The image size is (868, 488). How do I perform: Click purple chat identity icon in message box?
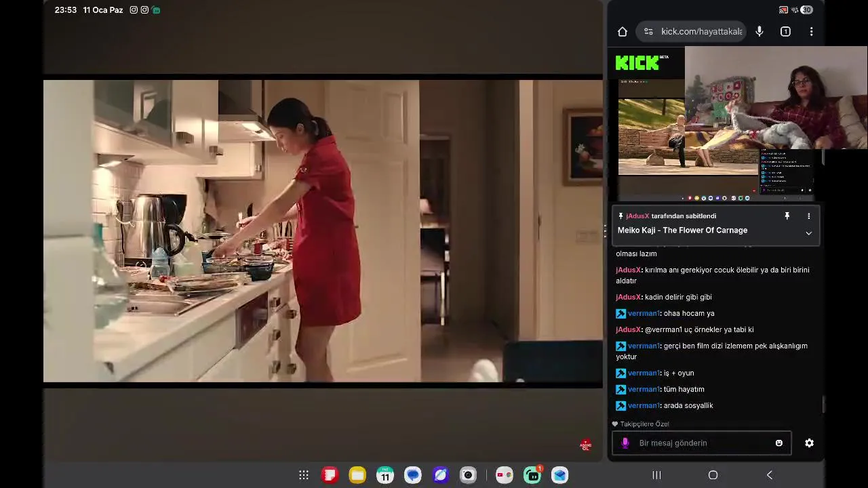coord(625,443)
